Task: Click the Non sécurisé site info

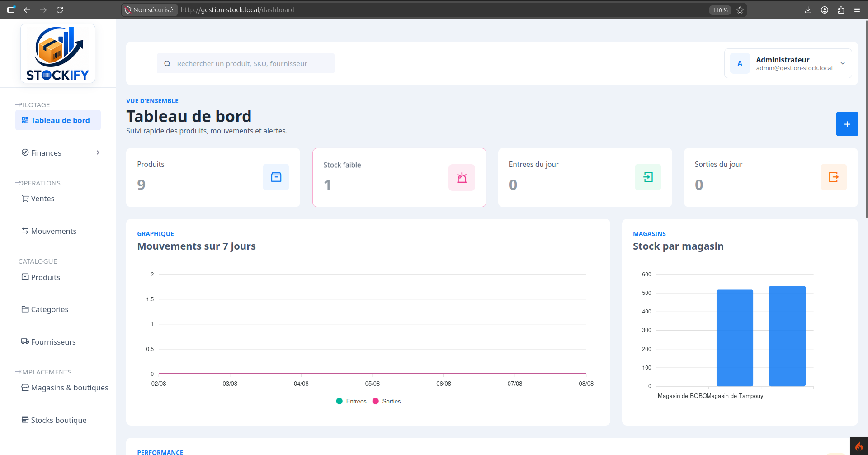Action: pos(149,10)
